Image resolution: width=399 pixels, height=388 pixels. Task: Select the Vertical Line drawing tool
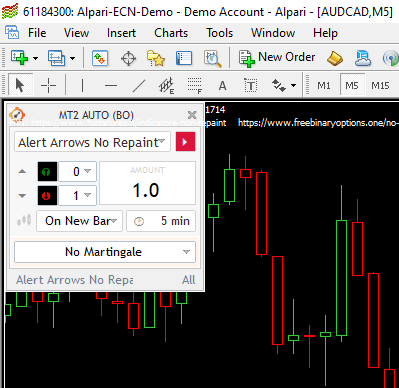[82, 86]
